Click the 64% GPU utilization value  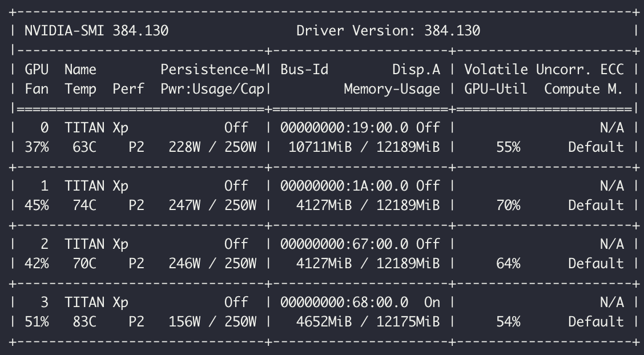coord(508,264)
